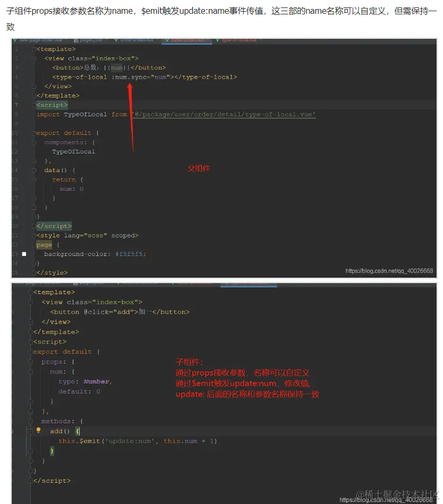Click the import path '@/package/user/order/detail/type-of-local.vue'
Image resolution: width=443 pixels, height=504 pixels.
click(224, 114)
